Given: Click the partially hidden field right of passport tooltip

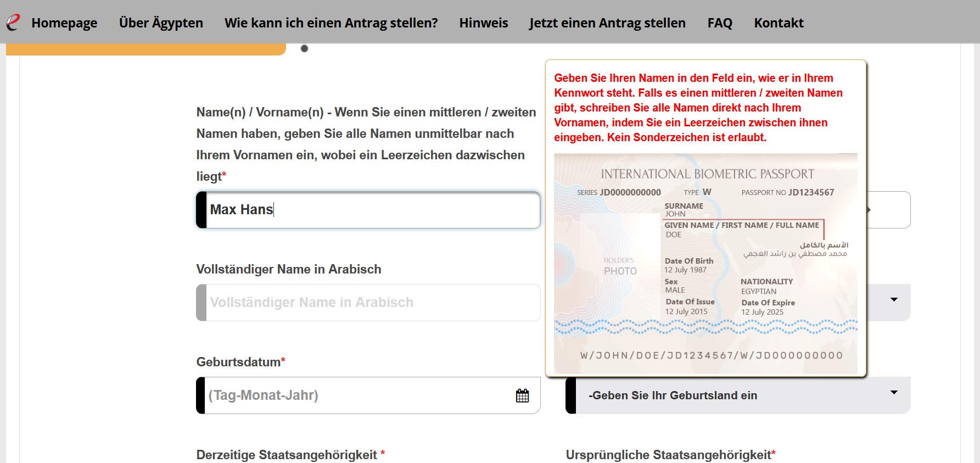Looking at the screenshot, I should [888, 210].
